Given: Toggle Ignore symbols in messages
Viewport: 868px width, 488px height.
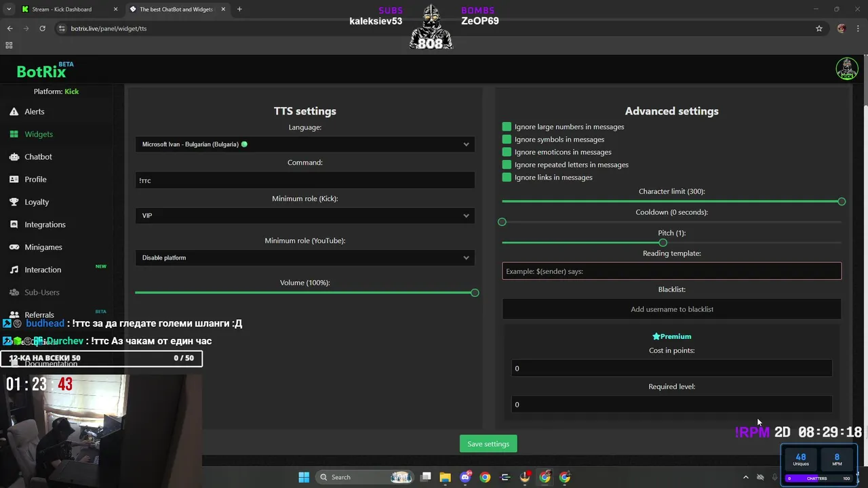Looking at the screenshot, I should (507, 140).
